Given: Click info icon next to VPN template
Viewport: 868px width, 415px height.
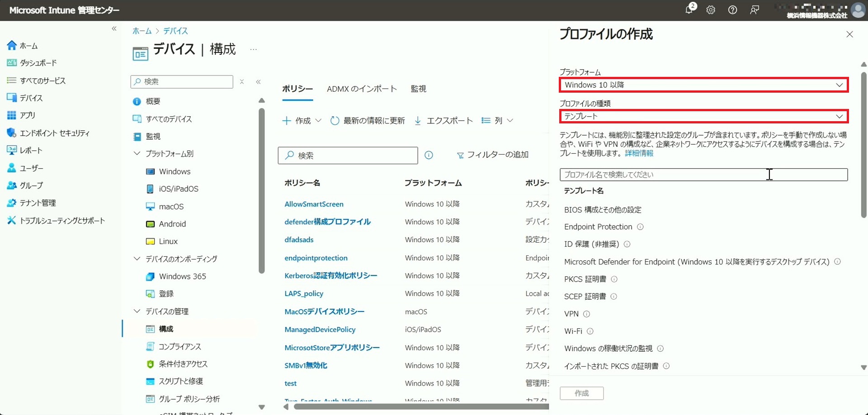Looking at the screenshot, I should point(586,314).
